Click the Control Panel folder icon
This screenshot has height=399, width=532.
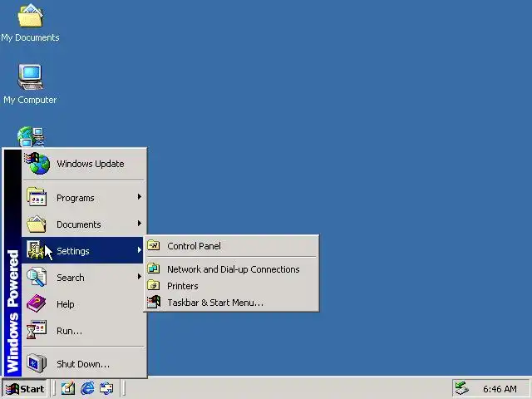[x=153, y=245]
